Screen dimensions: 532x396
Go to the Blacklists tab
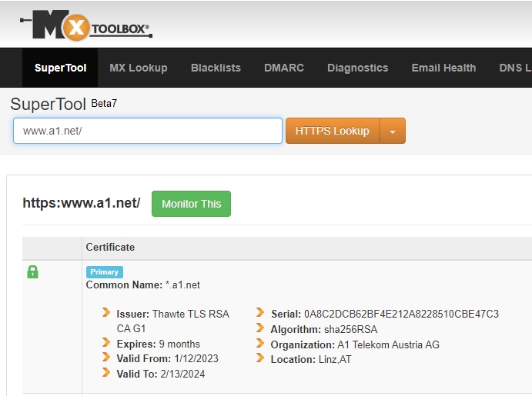click(216, 68)
